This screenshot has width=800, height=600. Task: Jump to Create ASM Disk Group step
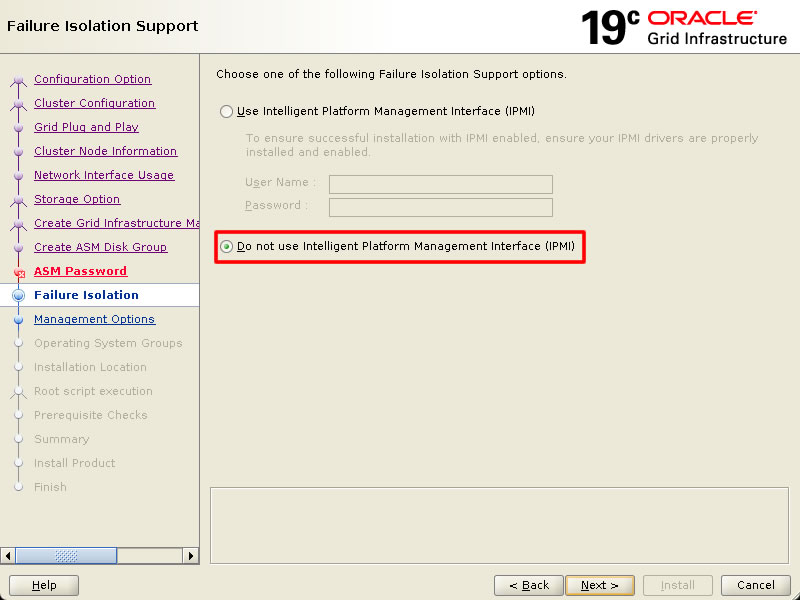coord(101,247)
